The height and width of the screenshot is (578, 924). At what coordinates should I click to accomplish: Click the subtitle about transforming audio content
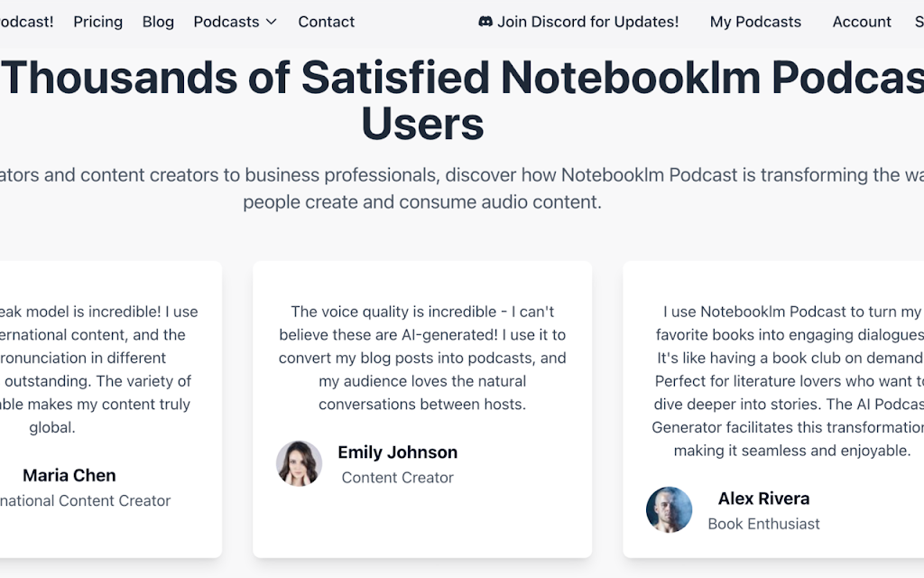pos(462,188)
